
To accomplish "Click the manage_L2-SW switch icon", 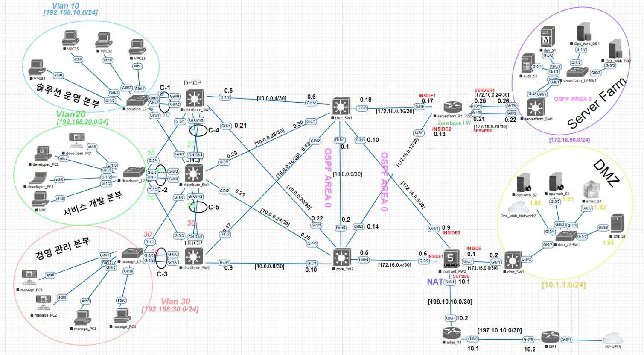I will (132, 253).
